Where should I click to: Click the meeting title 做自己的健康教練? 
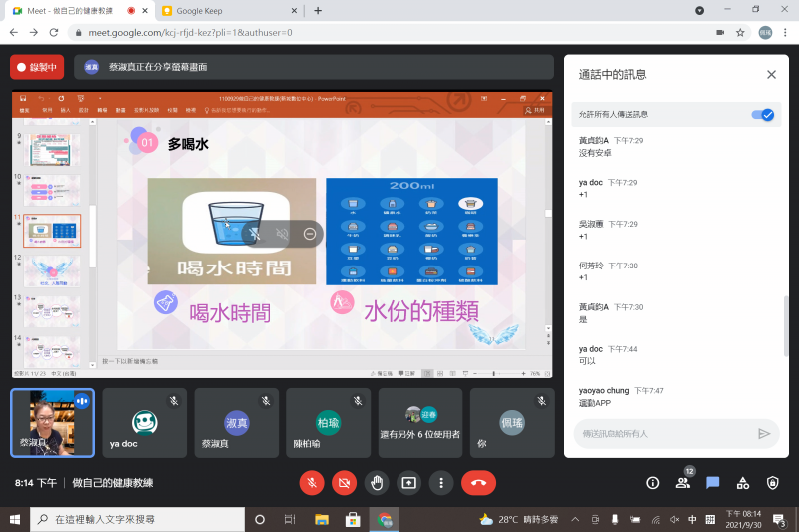[113, 483]
